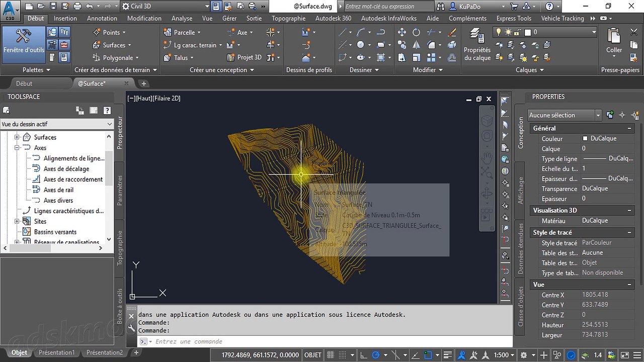Click the Open file folder icon

point(42,7)
